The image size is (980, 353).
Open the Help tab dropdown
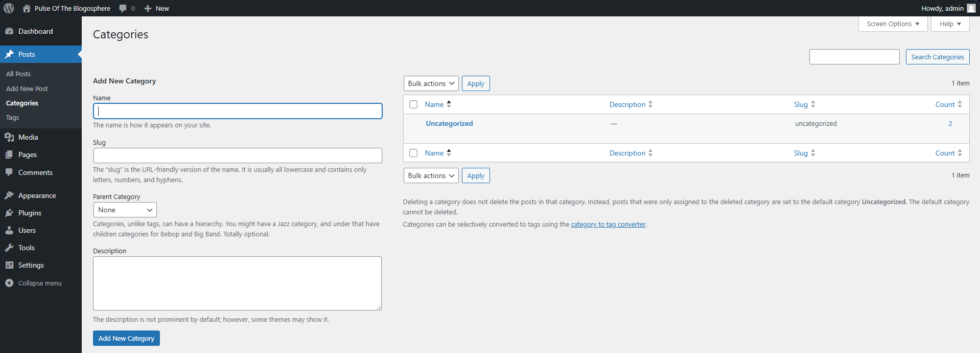coord(950,24)
